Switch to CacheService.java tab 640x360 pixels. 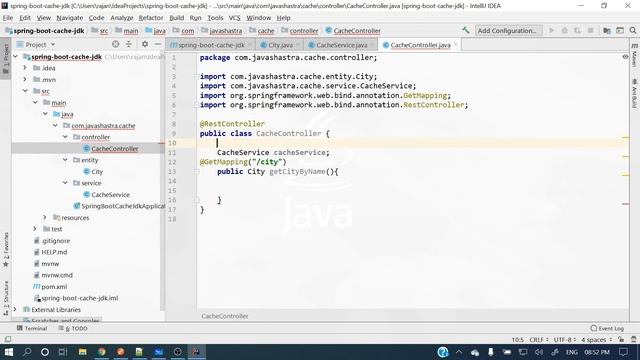pos(341,45)
